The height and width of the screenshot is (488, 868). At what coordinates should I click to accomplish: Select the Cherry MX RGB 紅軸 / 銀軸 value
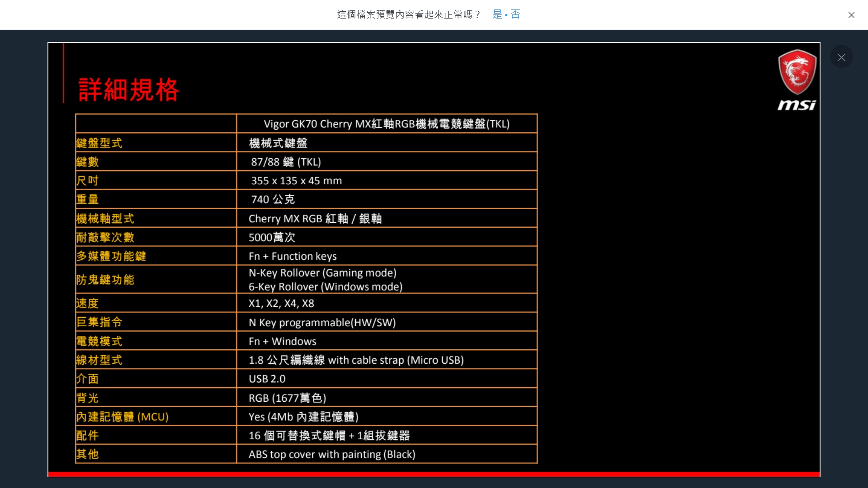coord(315,219)
